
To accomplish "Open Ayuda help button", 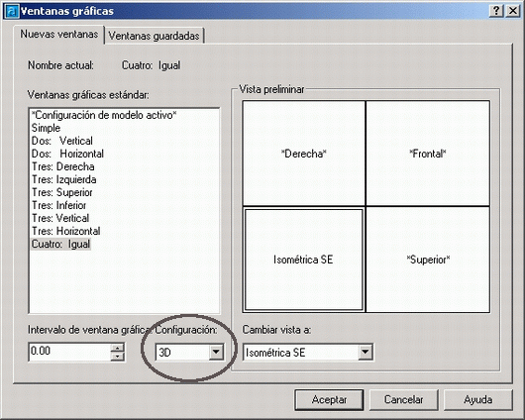I will (x=478, y=399).
